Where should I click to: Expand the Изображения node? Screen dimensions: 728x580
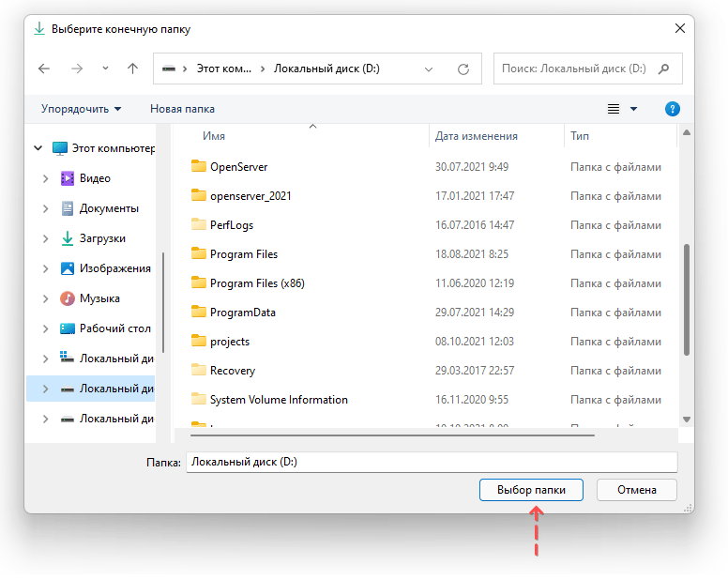(x=45, y=268)
